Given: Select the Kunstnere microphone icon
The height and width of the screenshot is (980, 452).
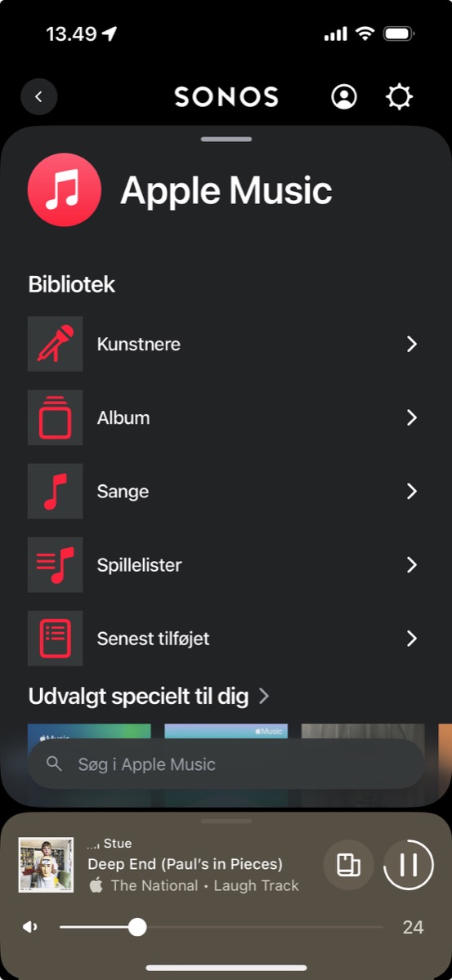Looking at the screenshot, I should pos(56,344).
